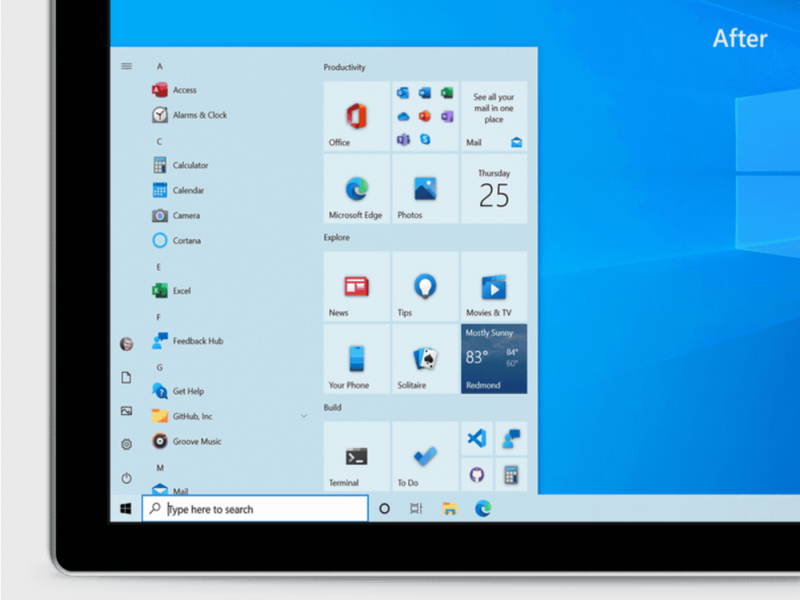Screen dimensions: 800x600
Task: Collapse the GitHub, Inc app group
Action: tap(304, 416)
